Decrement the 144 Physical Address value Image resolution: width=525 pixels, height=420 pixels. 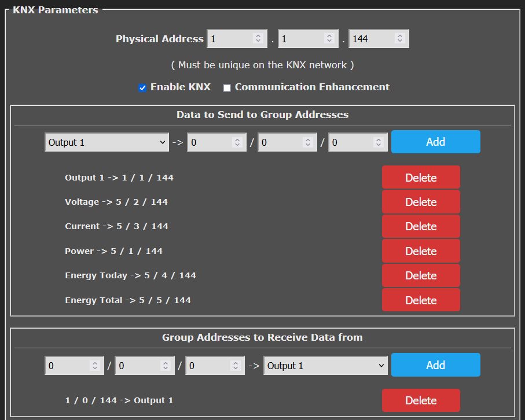coord(399,42)
